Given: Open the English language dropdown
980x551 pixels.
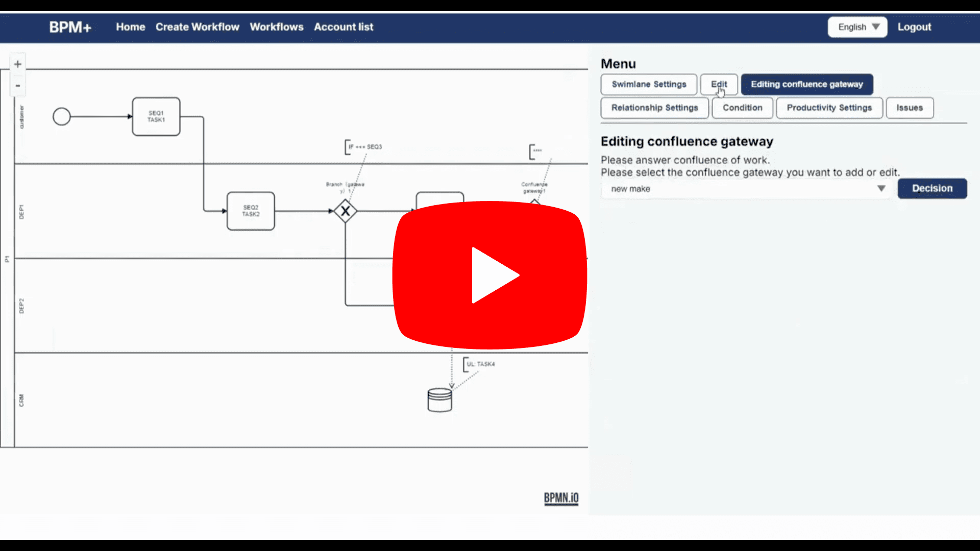Looking at the screenshot, I should pyautogui.click(x=857, y=27).
